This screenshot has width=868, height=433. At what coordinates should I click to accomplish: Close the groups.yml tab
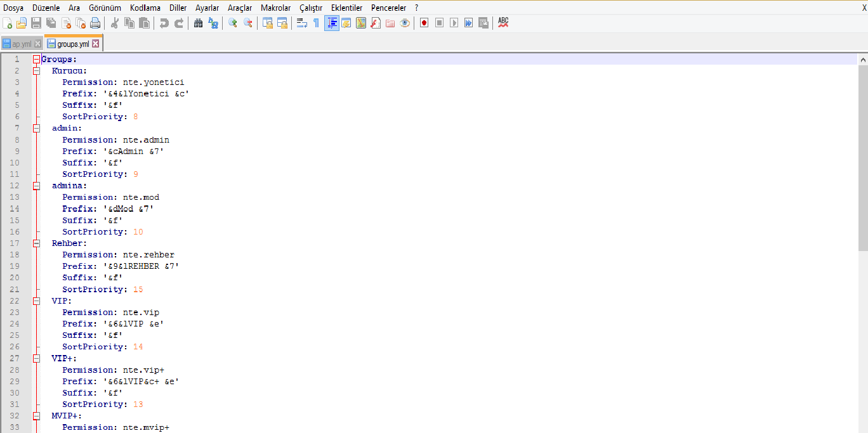click(x=95, y=44)
